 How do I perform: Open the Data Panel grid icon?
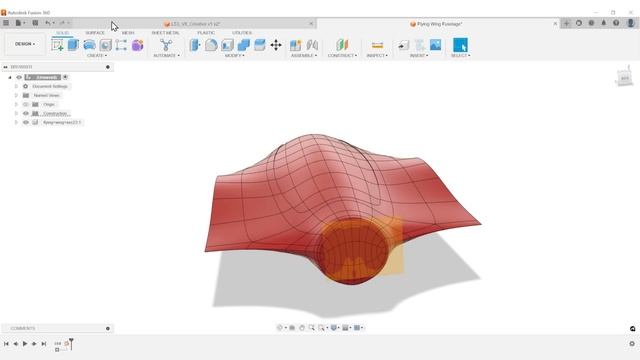6,23
